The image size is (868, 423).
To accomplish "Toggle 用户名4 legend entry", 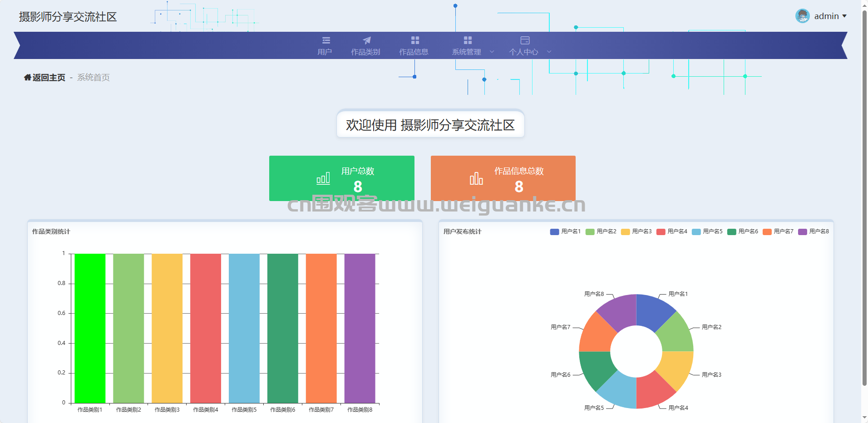I will coord(671,231).
